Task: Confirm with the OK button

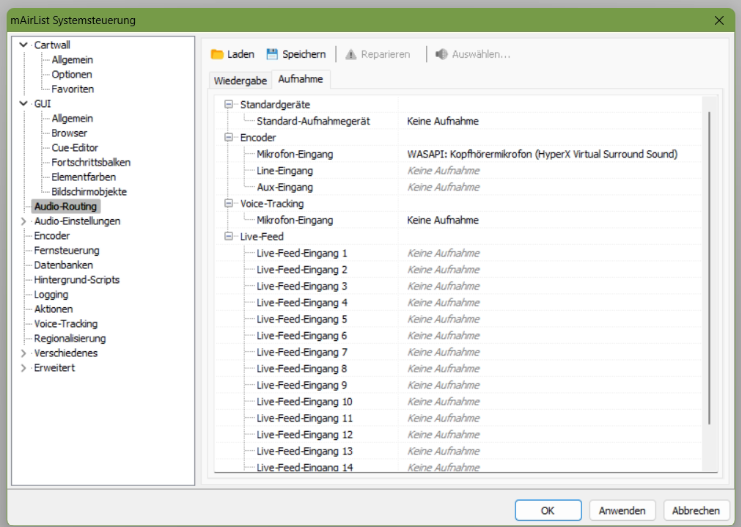Action: click(x=548, y=510)
